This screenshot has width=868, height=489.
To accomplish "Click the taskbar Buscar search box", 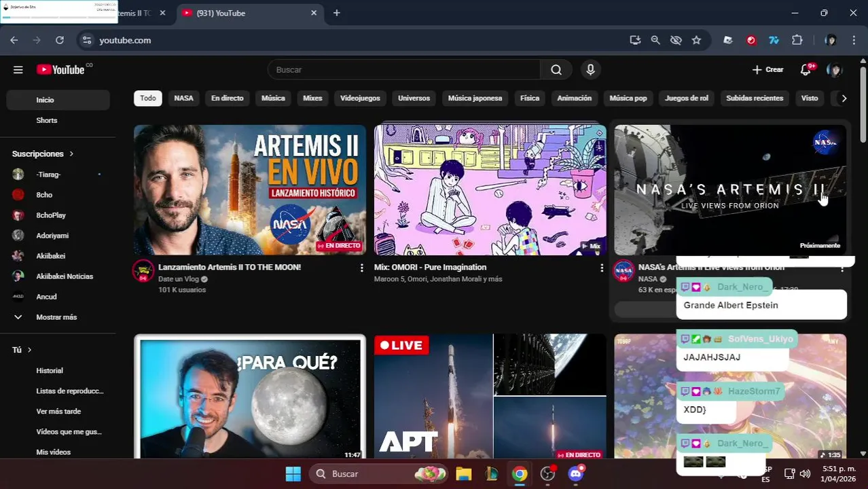I will (378, 474).
